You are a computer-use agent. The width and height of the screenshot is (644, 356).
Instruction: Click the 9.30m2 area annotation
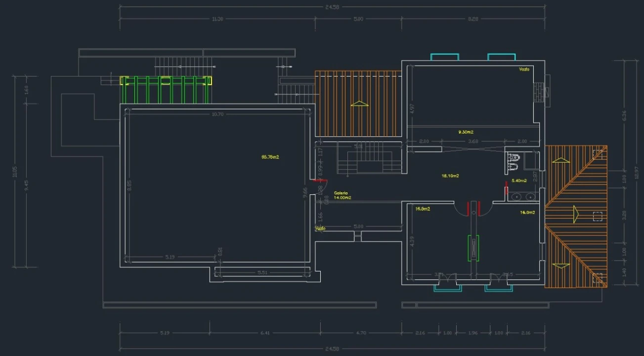466,132
